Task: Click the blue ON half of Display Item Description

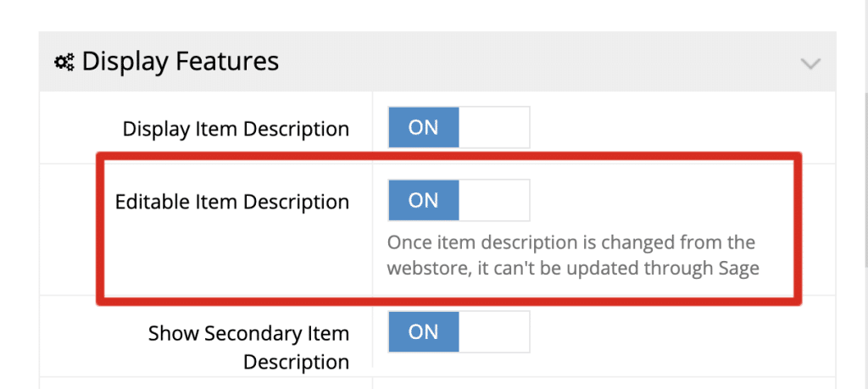Action: (x=424, y=127)
